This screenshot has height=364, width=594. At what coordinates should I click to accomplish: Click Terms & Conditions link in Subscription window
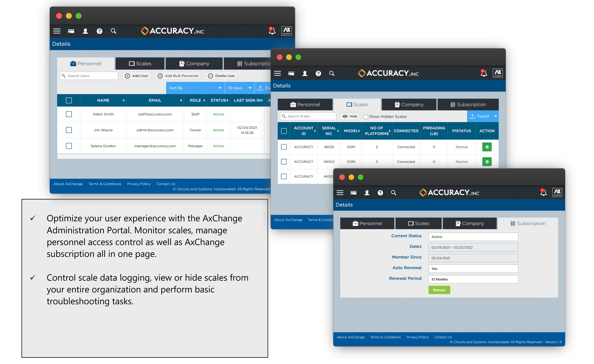tap(385, 337)
